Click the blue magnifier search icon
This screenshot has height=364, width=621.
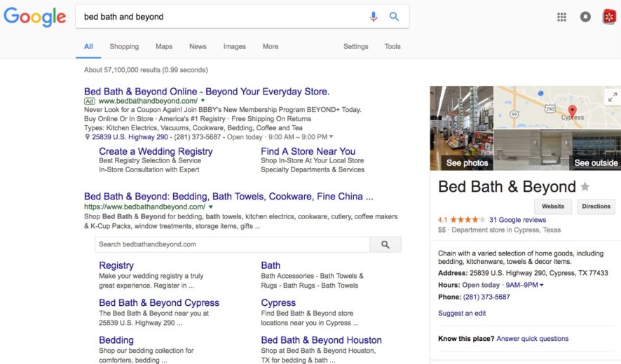coord(394,17)
